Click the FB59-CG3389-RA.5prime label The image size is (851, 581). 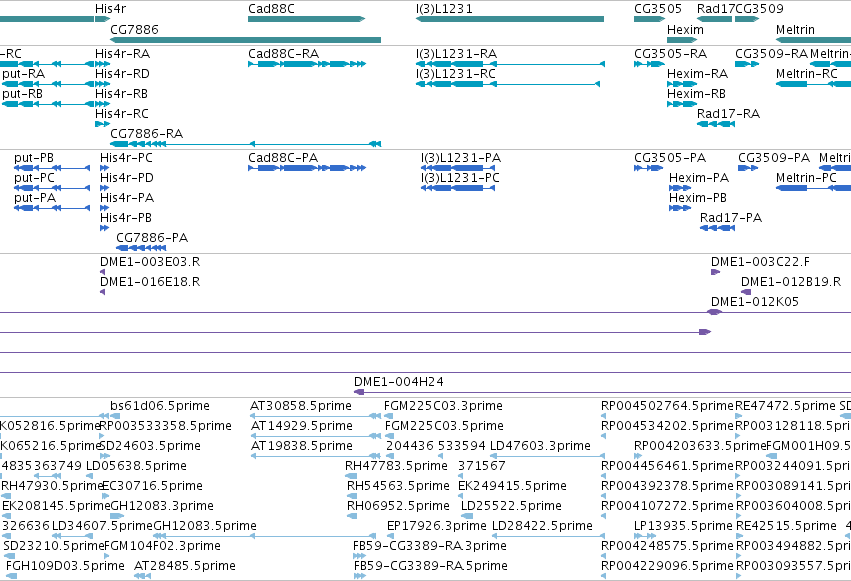(x=430, y=566)
